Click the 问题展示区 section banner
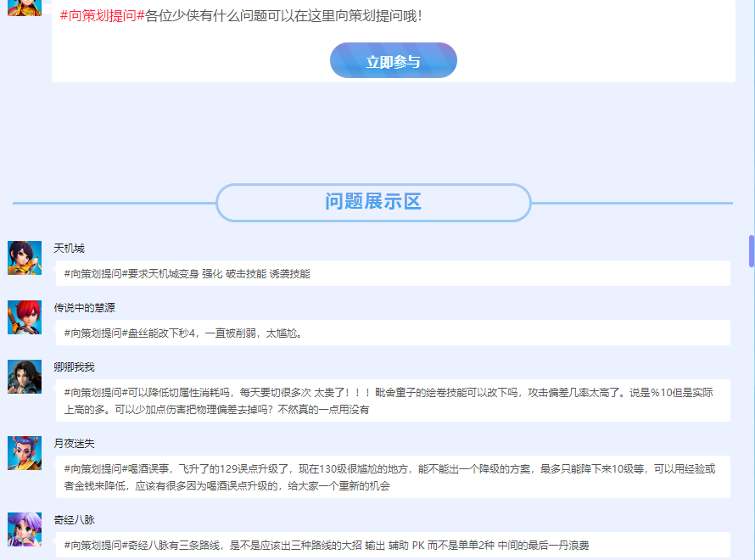 tap(373, 202)
